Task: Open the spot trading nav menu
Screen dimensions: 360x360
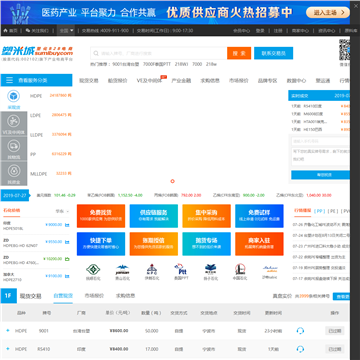Action: 89,80
